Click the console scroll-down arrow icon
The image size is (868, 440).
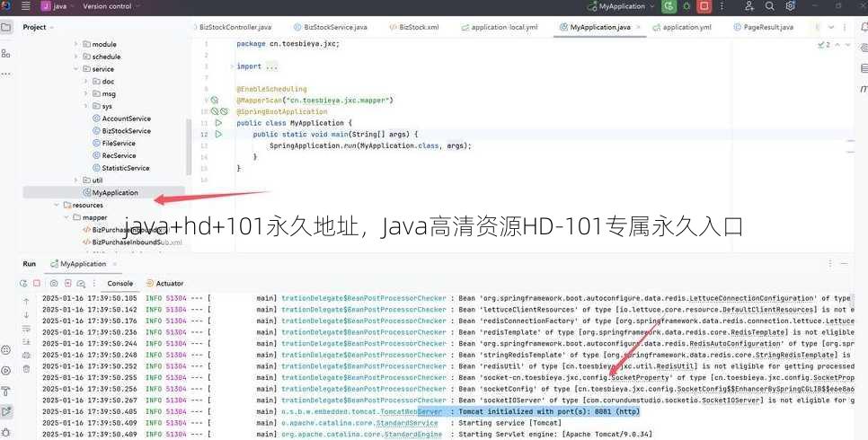click(x=26, y=315)
